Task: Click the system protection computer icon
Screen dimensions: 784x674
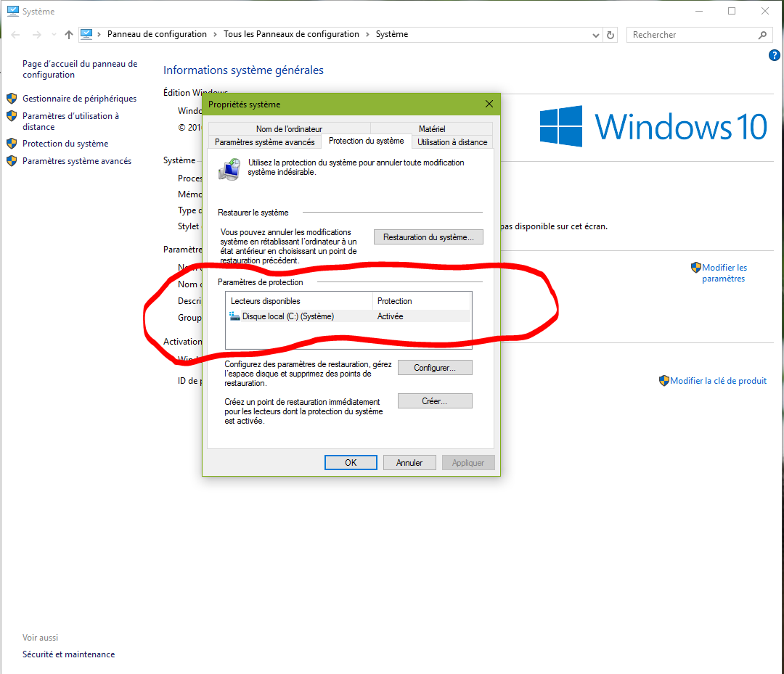Action: (x=229, y=169)
